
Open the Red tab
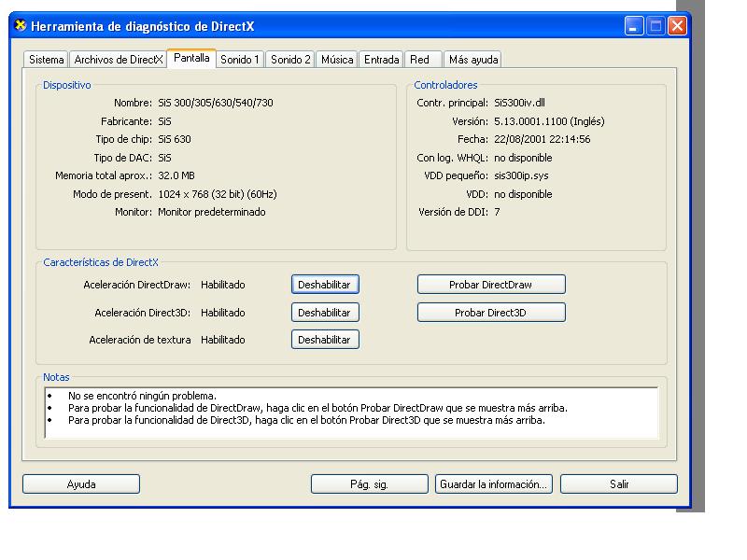419,60
